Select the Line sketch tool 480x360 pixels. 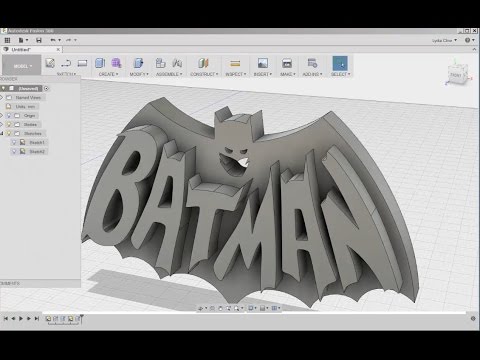point(66,63)
